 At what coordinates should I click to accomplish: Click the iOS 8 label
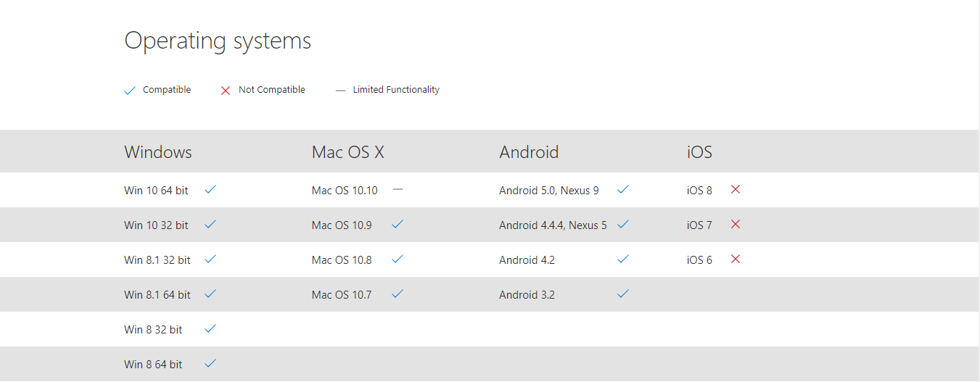point(699,190)
